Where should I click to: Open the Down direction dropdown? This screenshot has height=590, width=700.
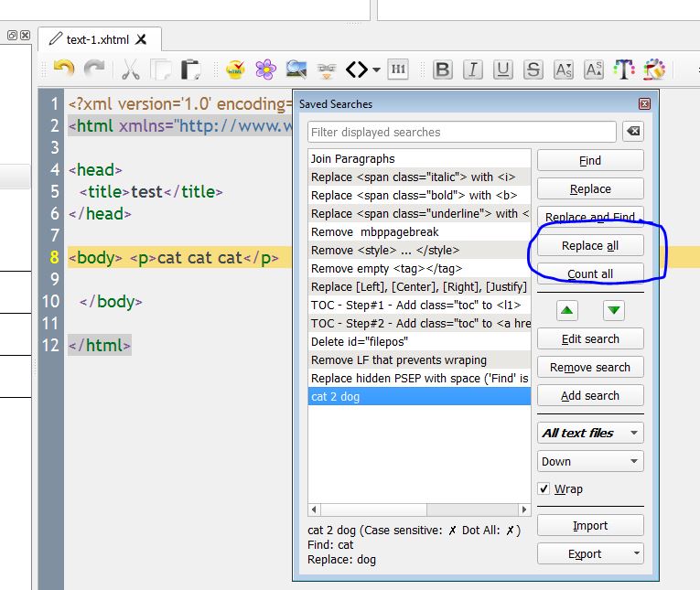590,461
